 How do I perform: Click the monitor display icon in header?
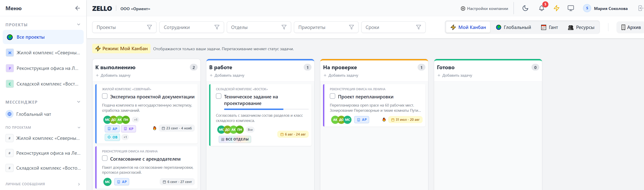point(571,8)
